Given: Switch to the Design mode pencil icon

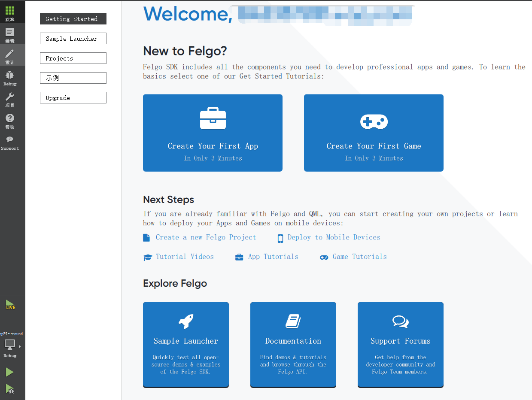Looking at the screenshot, I should 10,54.
